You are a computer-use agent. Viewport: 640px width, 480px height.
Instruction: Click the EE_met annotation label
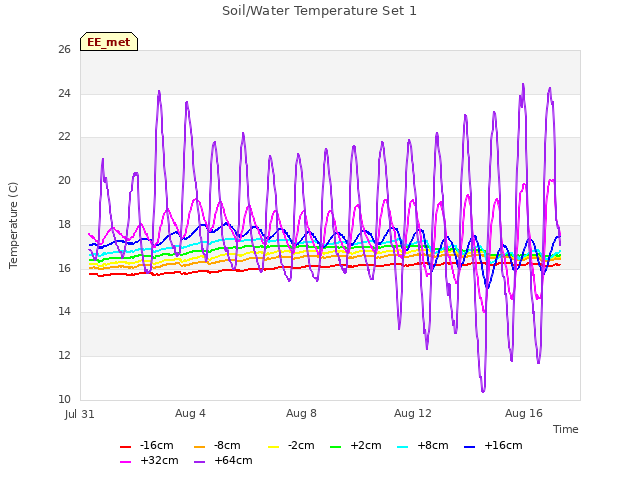point(109,42)
